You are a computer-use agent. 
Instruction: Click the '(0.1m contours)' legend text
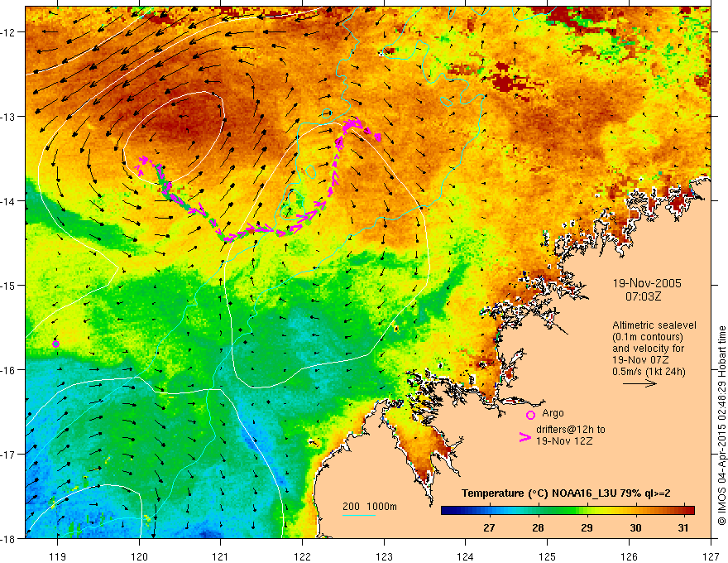pyautogui.click(x=648, y=337)
